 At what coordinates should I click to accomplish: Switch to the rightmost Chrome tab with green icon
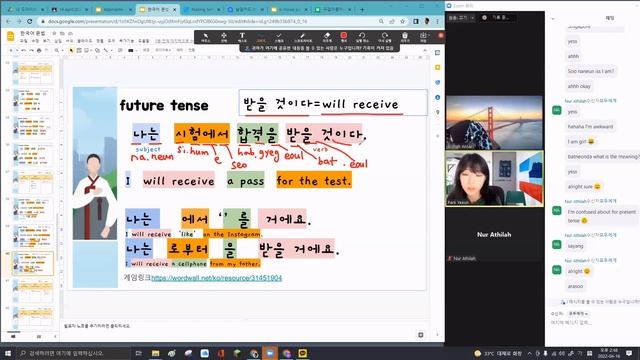333,9
